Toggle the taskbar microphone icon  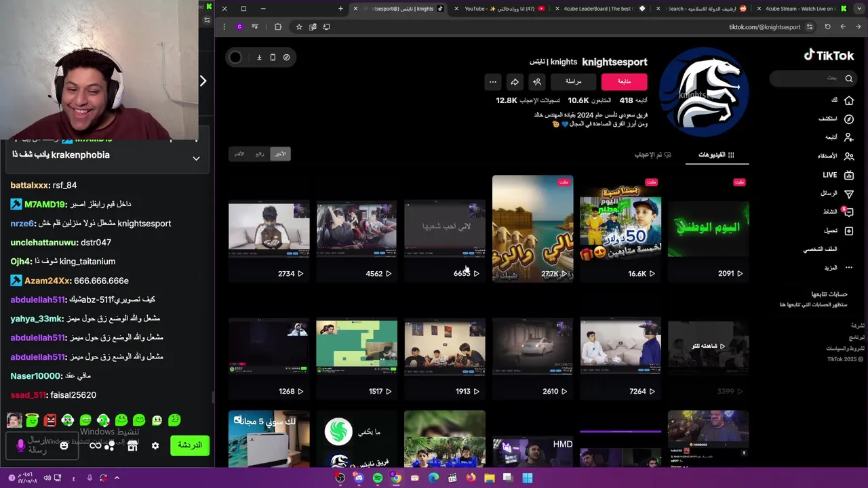(x=89, y=478)
